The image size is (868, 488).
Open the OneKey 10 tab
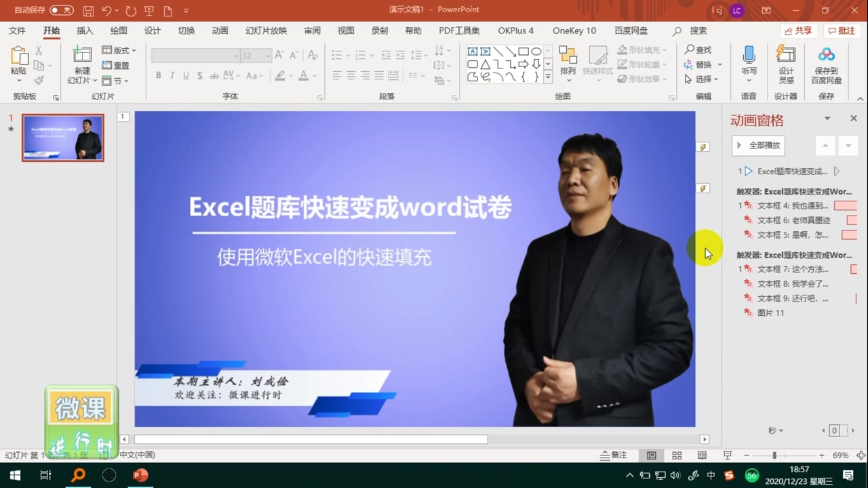[x=574, y=30]
